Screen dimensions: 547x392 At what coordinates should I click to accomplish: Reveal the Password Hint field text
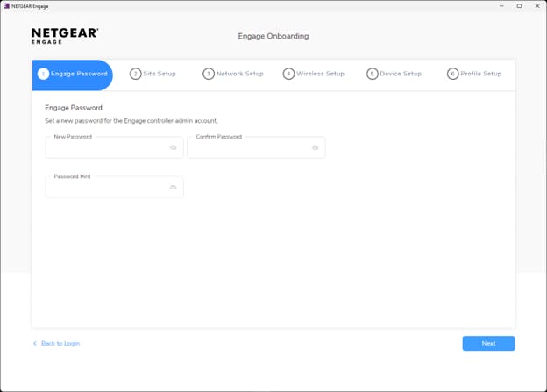pos(173,188)
